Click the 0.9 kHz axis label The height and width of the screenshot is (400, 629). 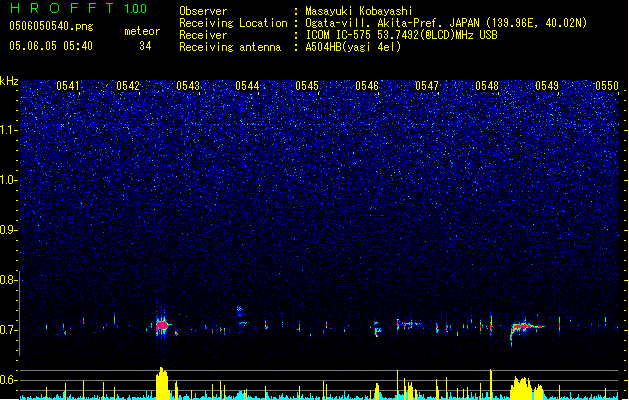9,230
